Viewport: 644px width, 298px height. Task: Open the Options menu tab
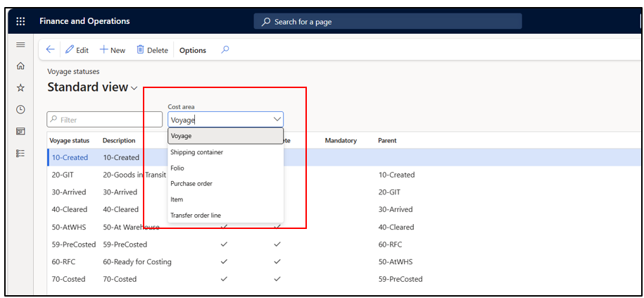pyautogui.click(x=193, y=50)
